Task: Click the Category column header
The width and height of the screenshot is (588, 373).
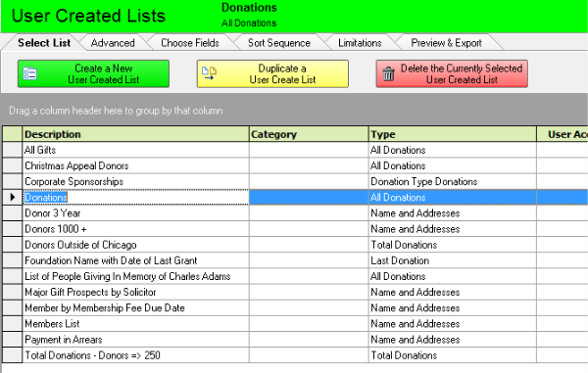Action: click(309, 134)
